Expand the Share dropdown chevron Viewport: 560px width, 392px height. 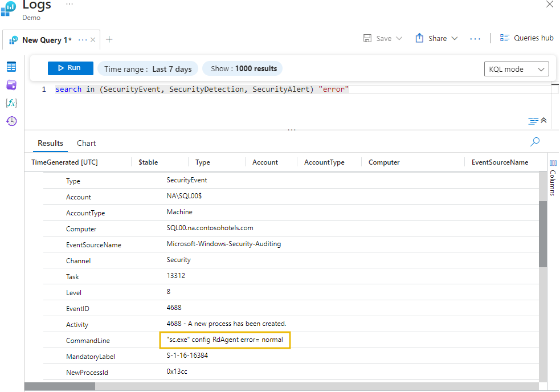(x=454, y=38)
